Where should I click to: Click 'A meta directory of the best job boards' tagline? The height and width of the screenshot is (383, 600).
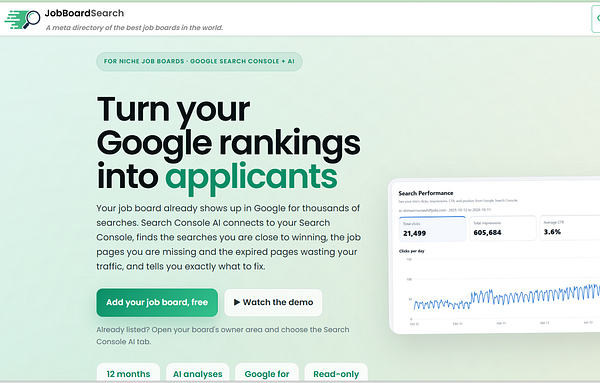click(134, 28)
